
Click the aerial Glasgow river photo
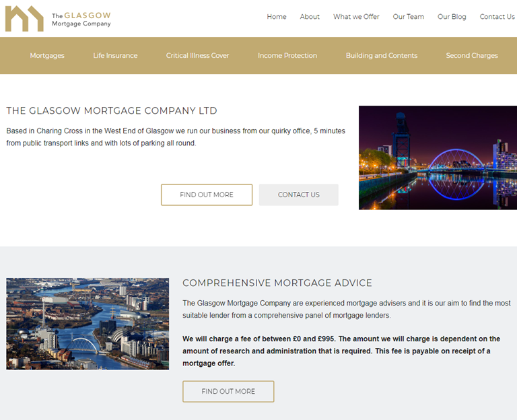88,324
